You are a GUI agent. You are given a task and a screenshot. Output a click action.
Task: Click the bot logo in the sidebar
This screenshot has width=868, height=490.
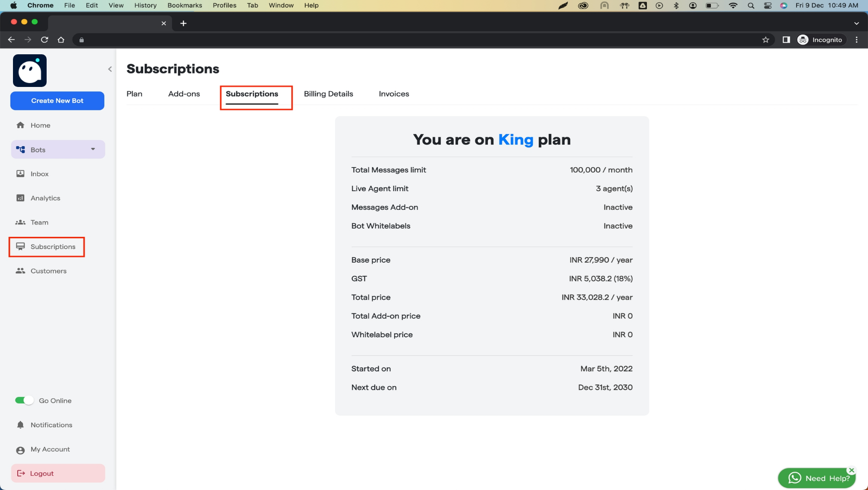pyautogui.click(x=30, y=71)
